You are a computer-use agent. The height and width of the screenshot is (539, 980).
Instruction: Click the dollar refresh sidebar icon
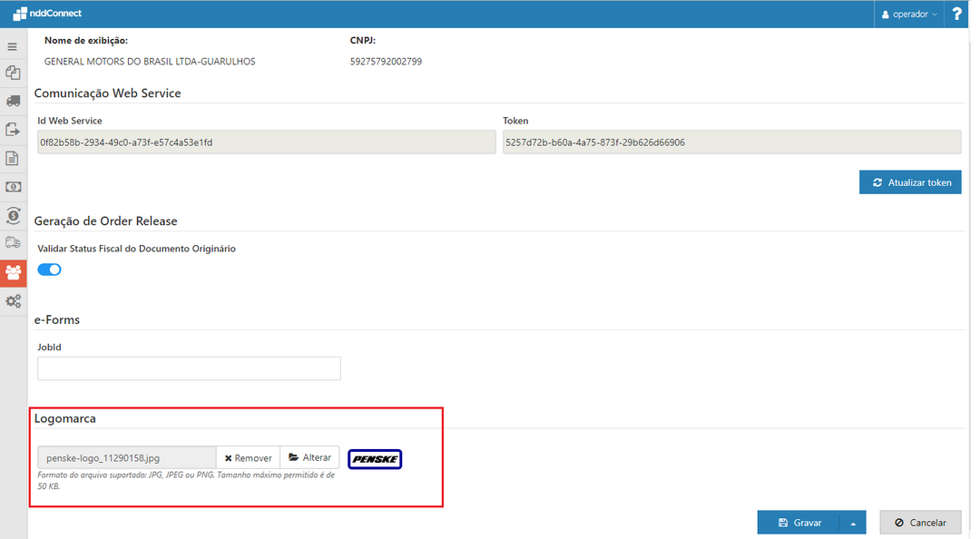pyautogui.click(x=13, y=215)
